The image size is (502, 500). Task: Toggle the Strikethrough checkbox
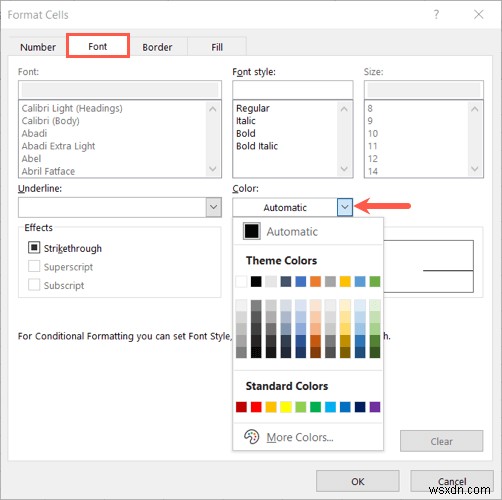pos(34,248)
